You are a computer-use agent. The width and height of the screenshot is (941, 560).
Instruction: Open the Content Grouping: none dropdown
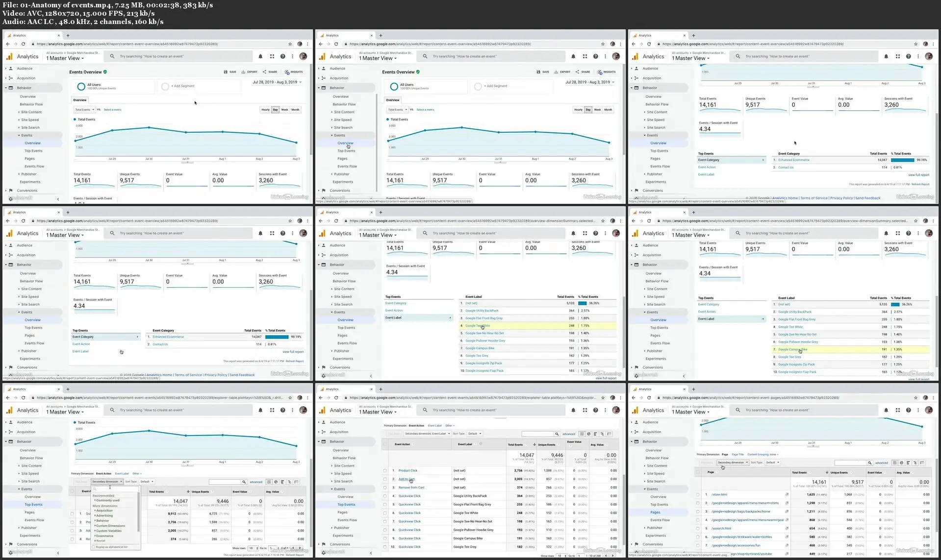click(763, 454)
